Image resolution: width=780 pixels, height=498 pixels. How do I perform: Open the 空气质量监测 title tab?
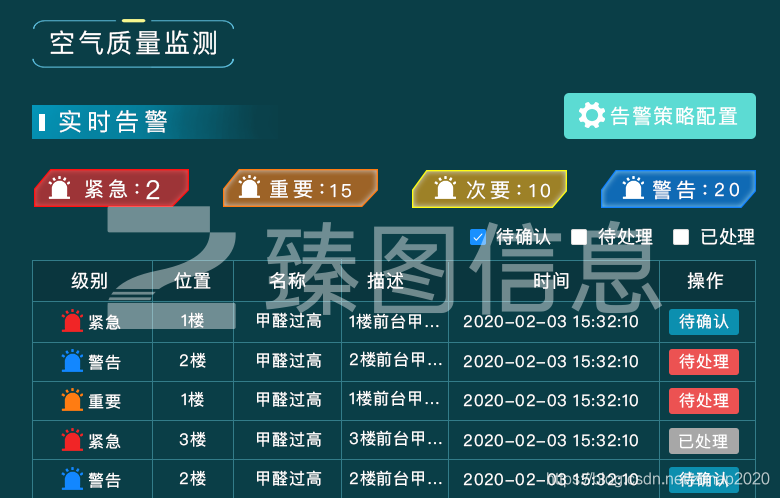[x=133, y=43]
